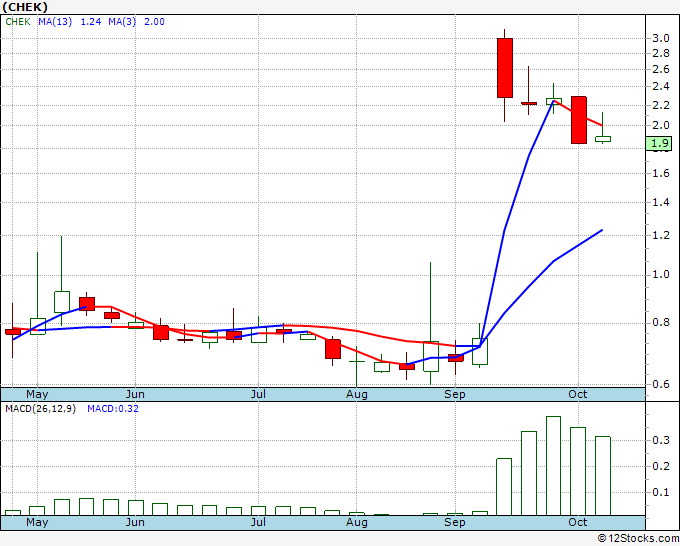Click the 1.2 price axis label
This screenshot has width=680, height=546.
point(660,236)
